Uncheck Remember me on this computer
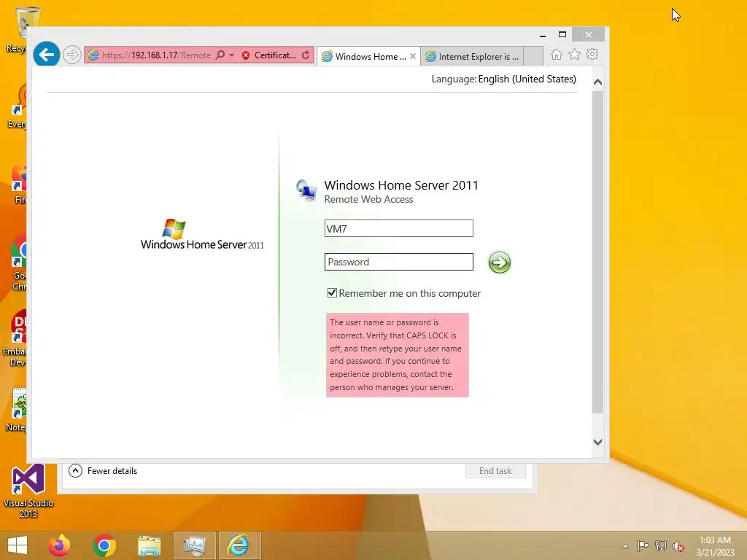Viewport: 747px width, 560px height. pyautogui.click(x=332, y=293)
